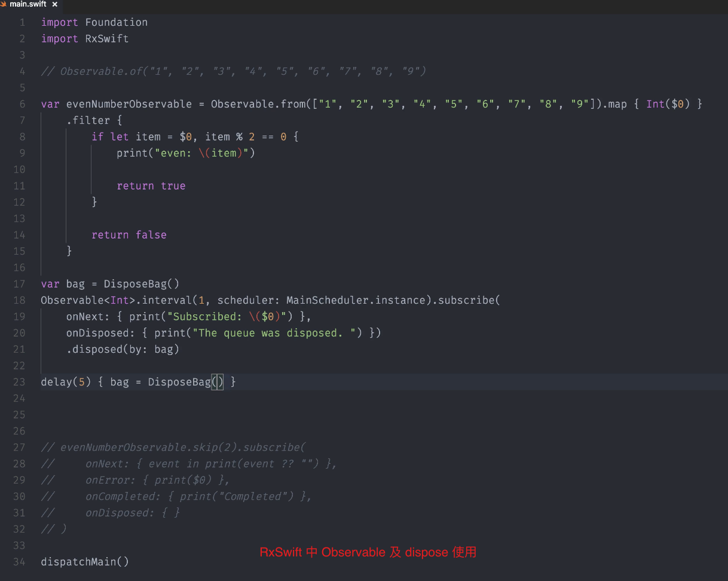Click line number 6 in the gutter
The width and height of the screenshot is (728, 581).
pos(22,104)
